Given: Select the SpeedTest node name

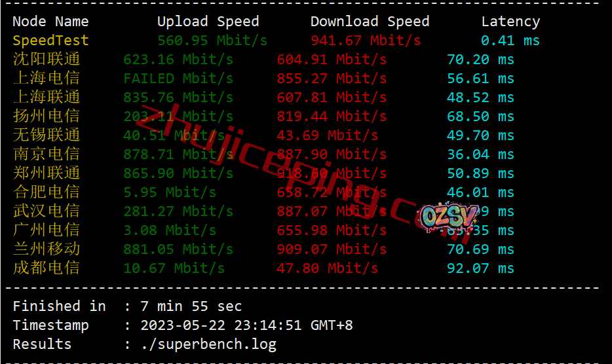Looking at the screenshot, I should 50,41.
